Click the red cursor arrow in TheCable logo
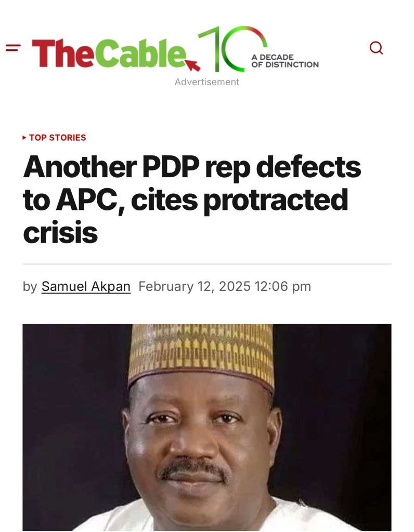Viewport: 414px width, 532px height. [193, 65]
